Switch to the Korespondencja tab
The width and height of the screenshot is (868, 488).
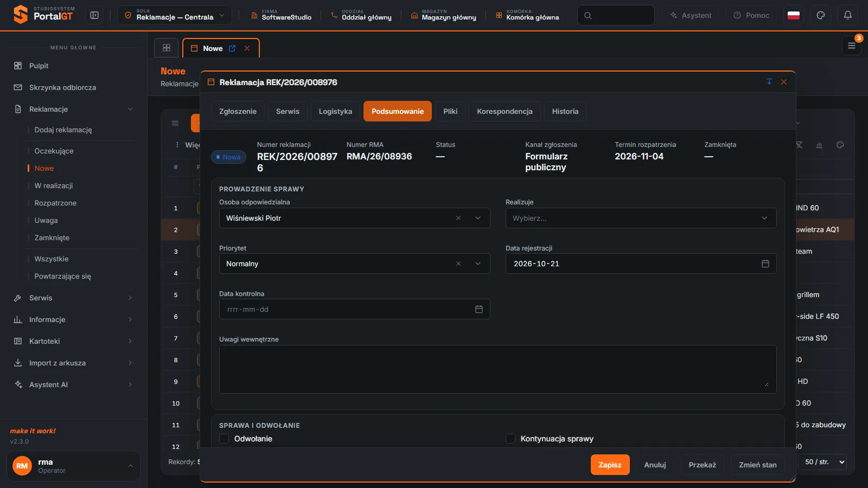pyautogui.click(x=505, y=111)
